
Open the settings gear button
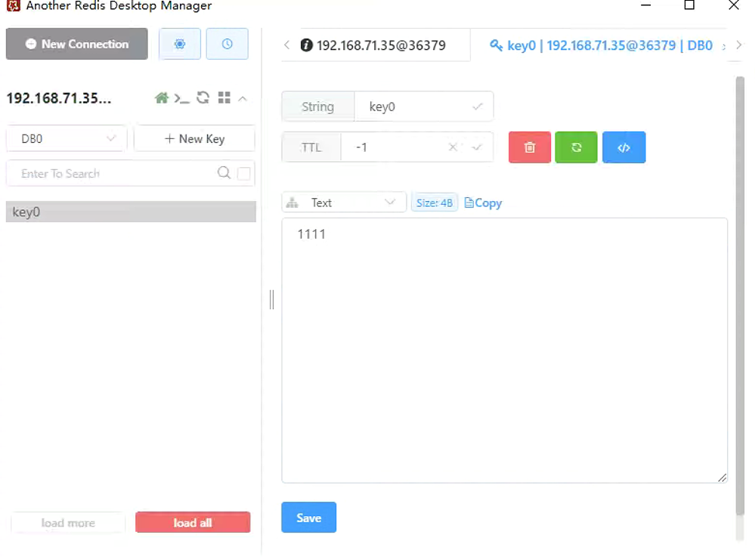(180, 44)
